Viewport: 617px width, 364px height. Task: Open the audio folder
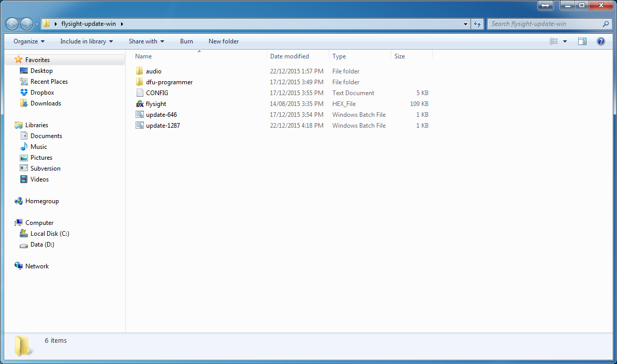[x=153, y=71]
